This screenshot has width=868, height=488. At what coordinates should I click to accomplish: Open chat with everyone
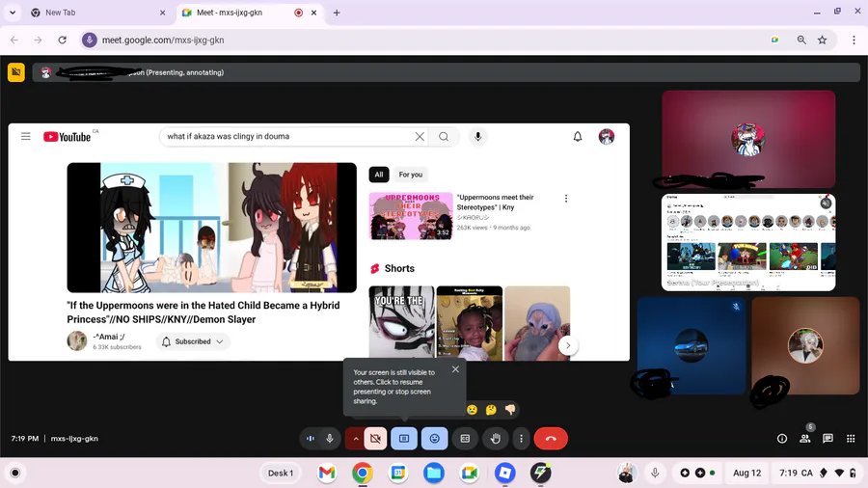coord(827,439)
